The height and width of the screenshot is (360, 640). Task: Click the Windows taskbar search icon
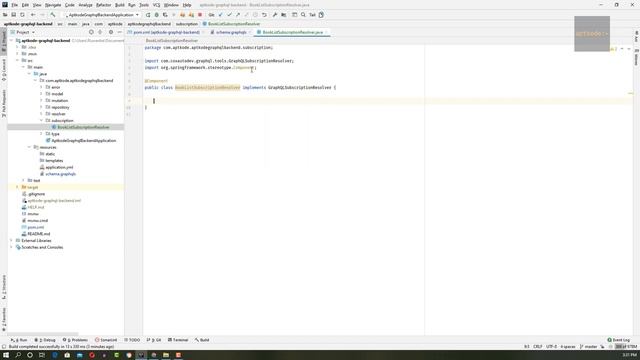(18, 355)
